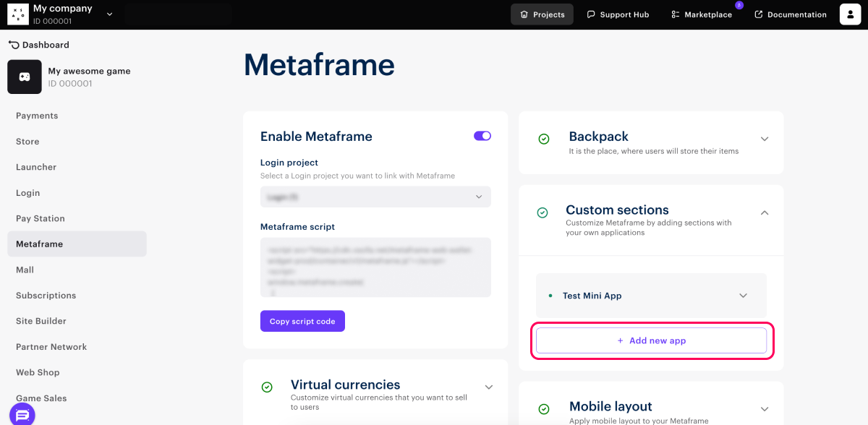The width and height of the screenshot is (868, 425).
Task: Open the Documentation link
Action: pos(790,14)
